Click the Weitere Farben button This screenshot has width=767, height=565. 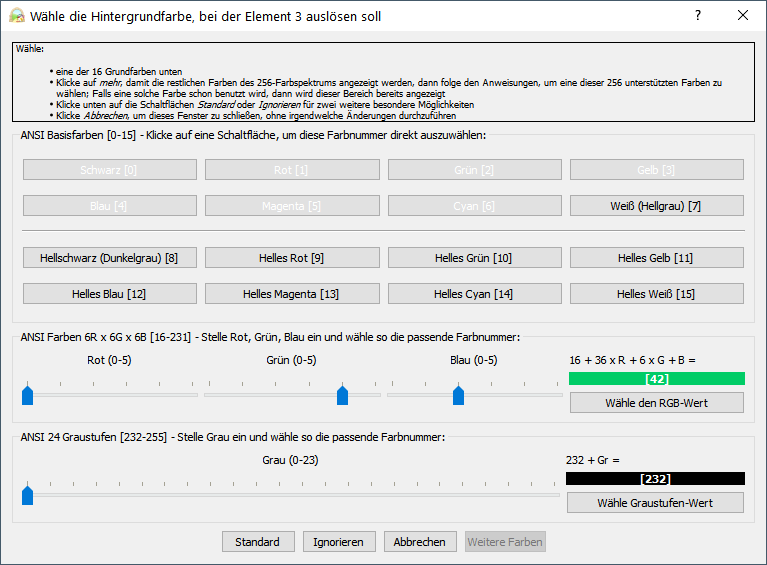(x=505, y=542)
